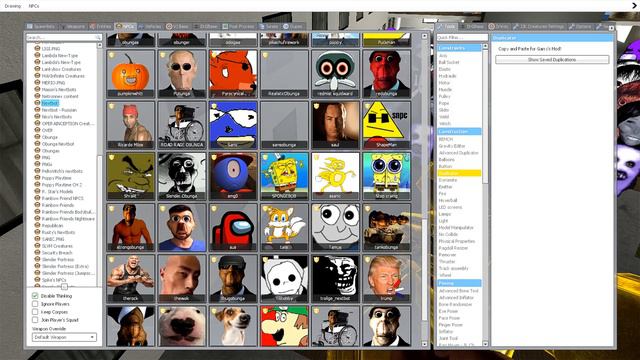Focus the Quick Filter tool field
This screenshot has height=360, width=640.
[x=462, y=38]
